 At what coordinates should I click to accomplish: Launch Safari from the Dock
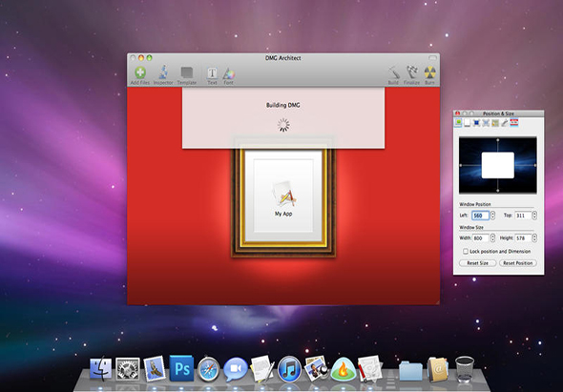pyautogui.click(x=208, y=369)
